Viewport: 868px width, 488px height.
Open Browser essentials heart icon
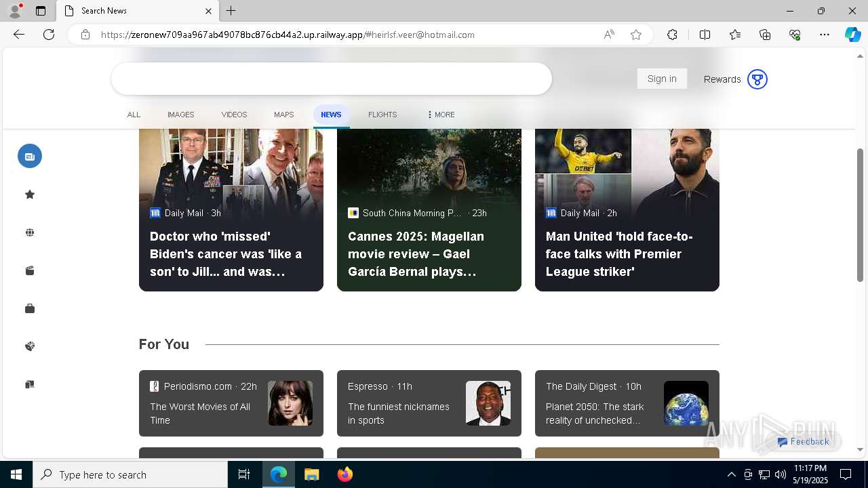click(795, 35)
